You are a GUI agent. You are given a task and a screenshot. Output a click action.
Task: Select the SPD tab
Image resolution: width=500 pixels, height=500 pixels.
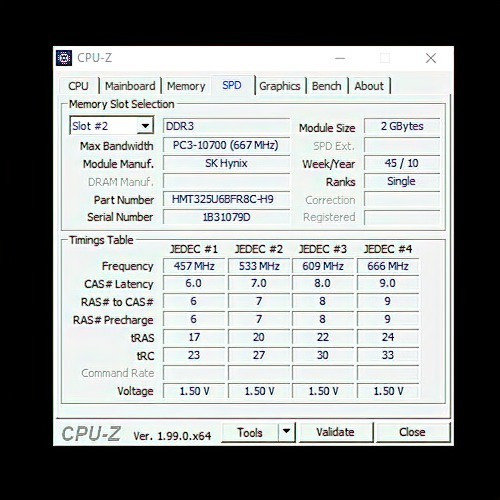click(232, 85)
